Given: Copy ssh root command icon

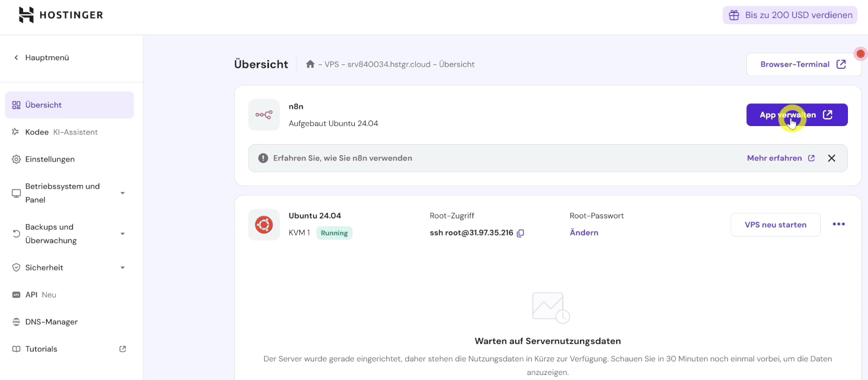Looking at the screenshot, I should pos(521,233).
